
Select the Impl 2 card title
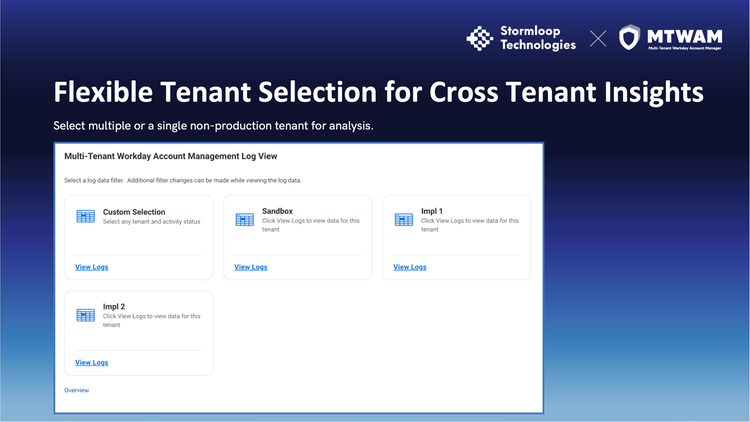pos(114,306)
